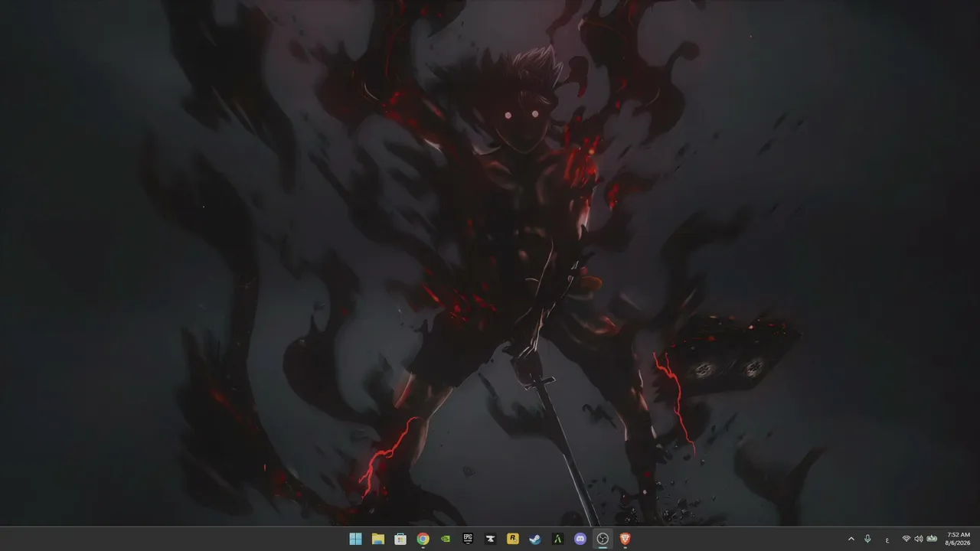Switch to Google Chrome on the taskbar
The image size is (980, 551).
coord(423,539)
